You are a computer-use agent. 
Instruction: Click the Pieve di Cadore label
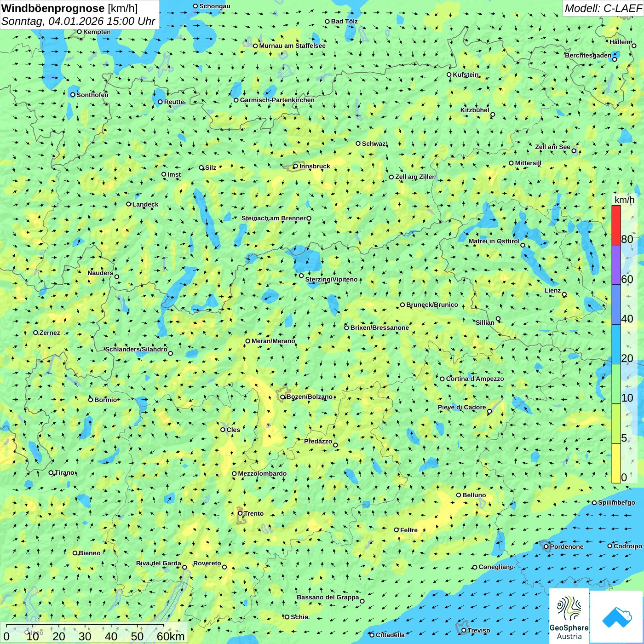pyautogui.click(x=462, y=407)
